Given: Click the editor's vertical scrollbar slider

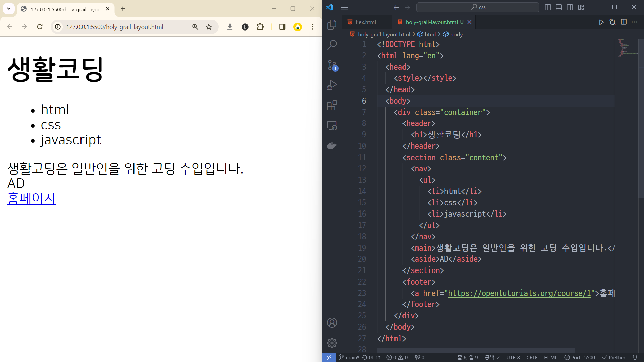Looking at the screenshot, I should pos(641,117).
